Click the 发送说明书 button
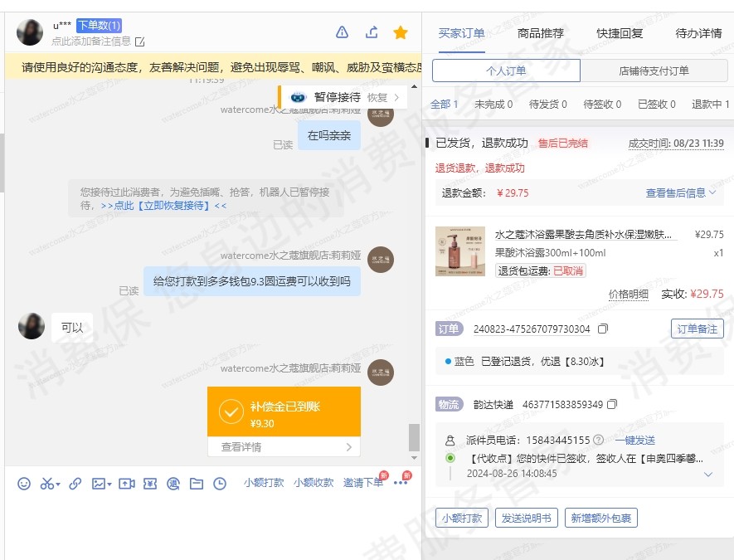This screenshot has height=560, width=734. 526,518
